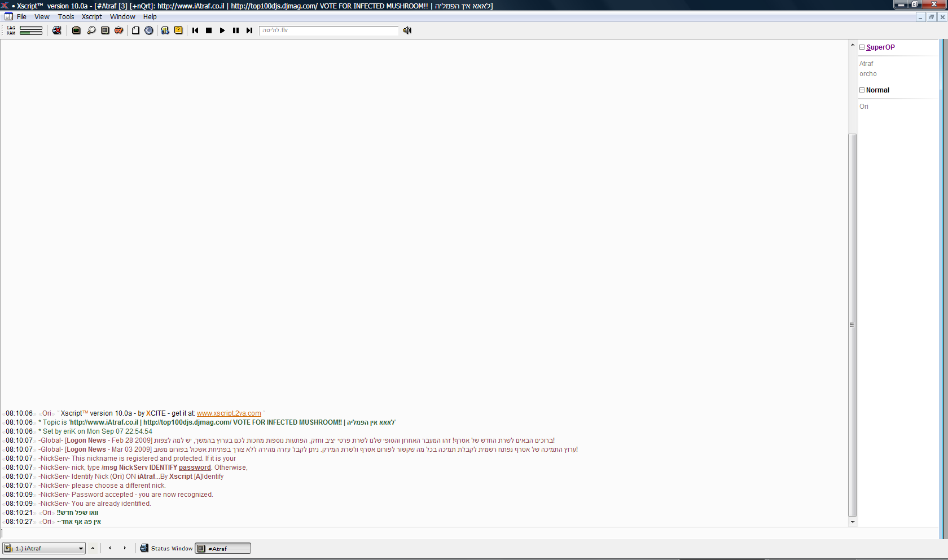This screenshot has height=560, width=948.
Task: Click the yellow question mark help icon
Action: click(178, 30)
